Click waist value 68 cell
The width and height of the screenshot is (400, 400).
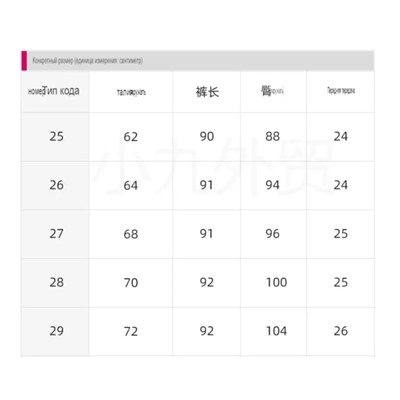131,234
